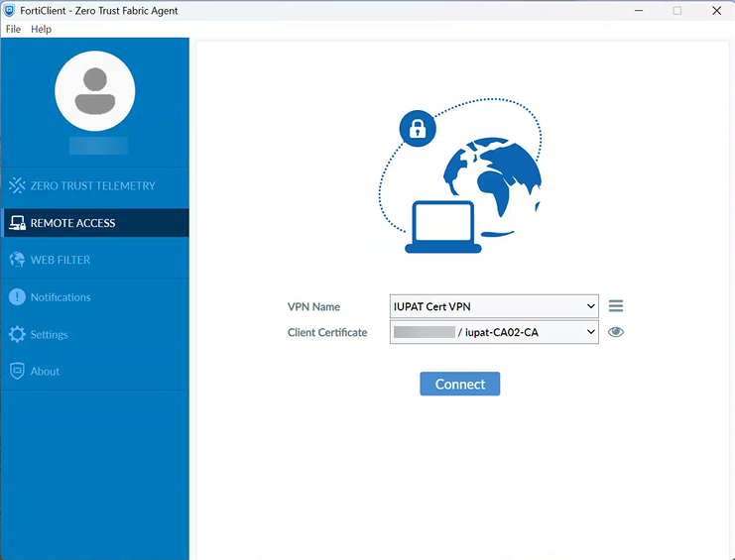Show certificate details with the eye icon
This screenshot has height=560, width=735.
pos(616,332)
